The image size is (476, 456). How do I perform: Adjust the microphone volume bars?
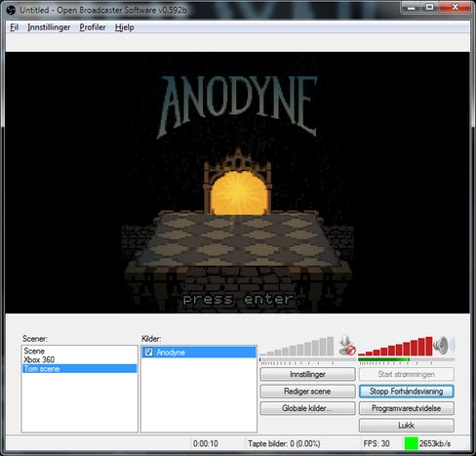pos(297,347)
